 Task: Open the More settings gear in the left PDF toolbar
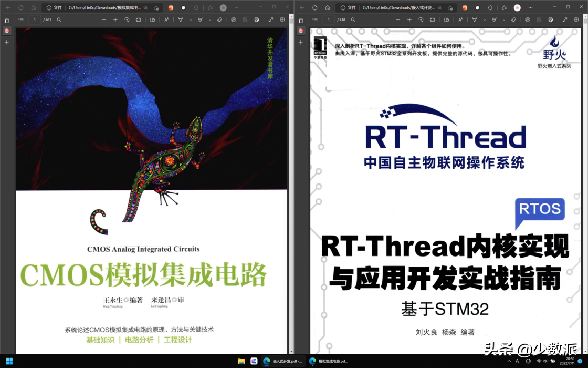pos(281,19)
